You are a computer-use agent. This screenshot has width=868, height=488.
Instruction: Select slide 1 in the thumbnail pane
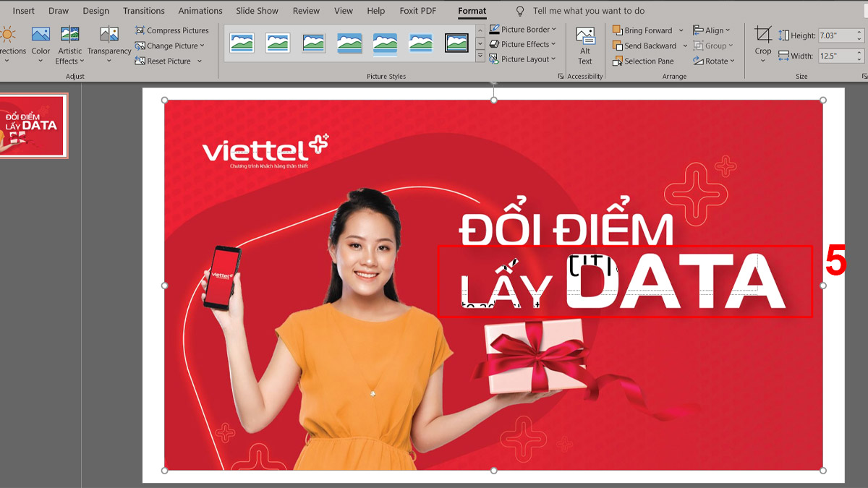(34, 126)
